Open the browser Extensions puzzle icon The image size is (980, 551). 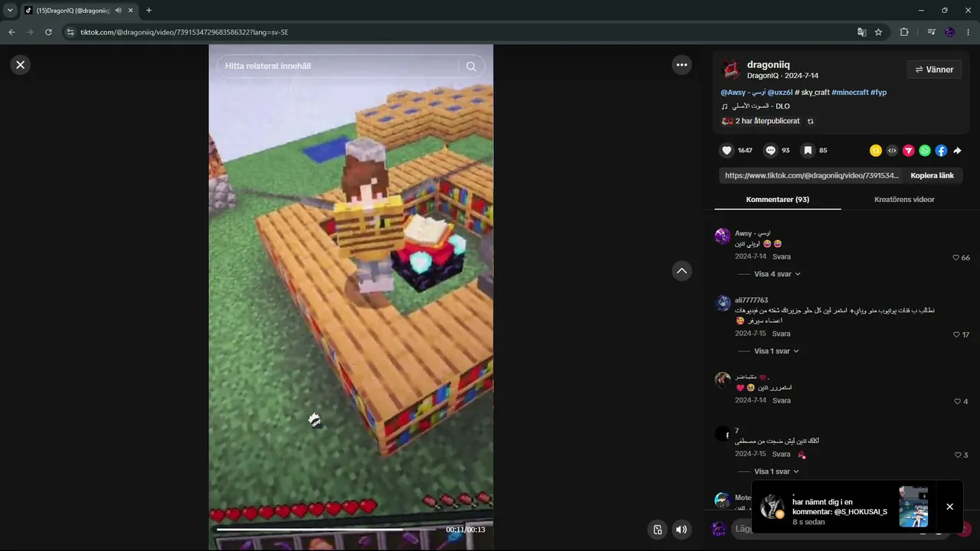[904, 32]
